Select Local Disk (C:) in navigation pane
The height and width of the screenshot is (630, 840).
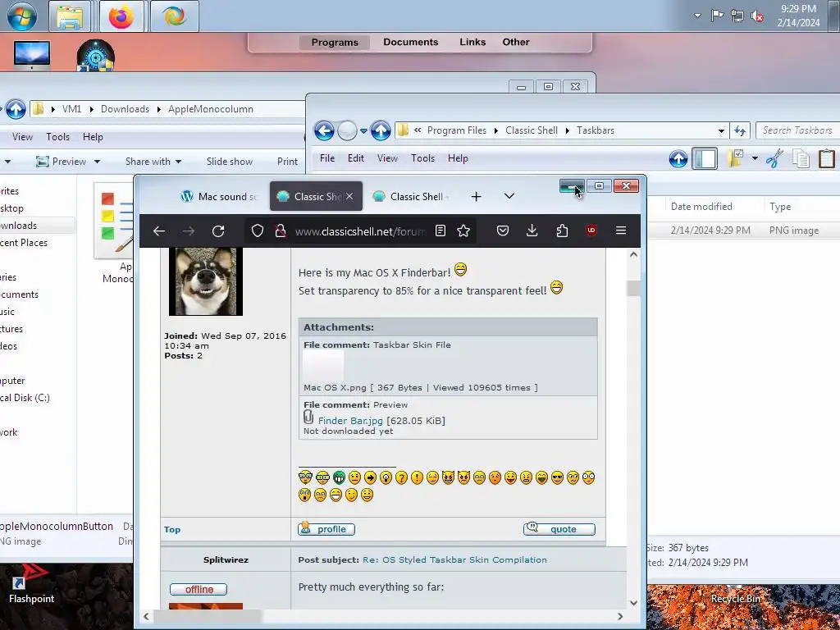pyautogui.click(x=25, y=398)
